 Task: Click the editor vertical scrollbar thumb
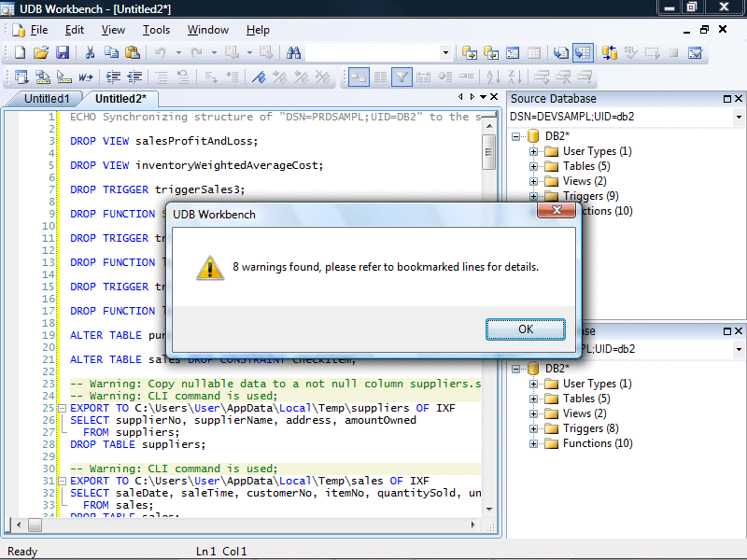(x=488, y=152)
